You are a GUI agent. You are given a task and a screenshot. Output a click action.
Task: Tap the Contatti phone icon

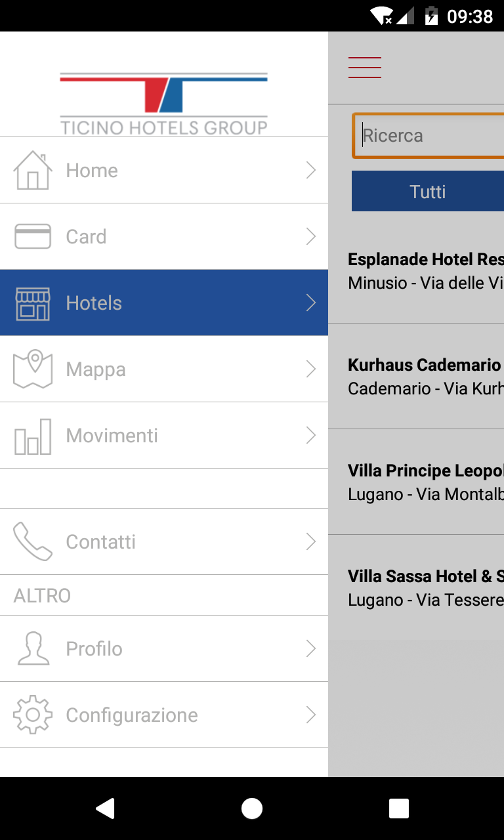click(33, 541)
